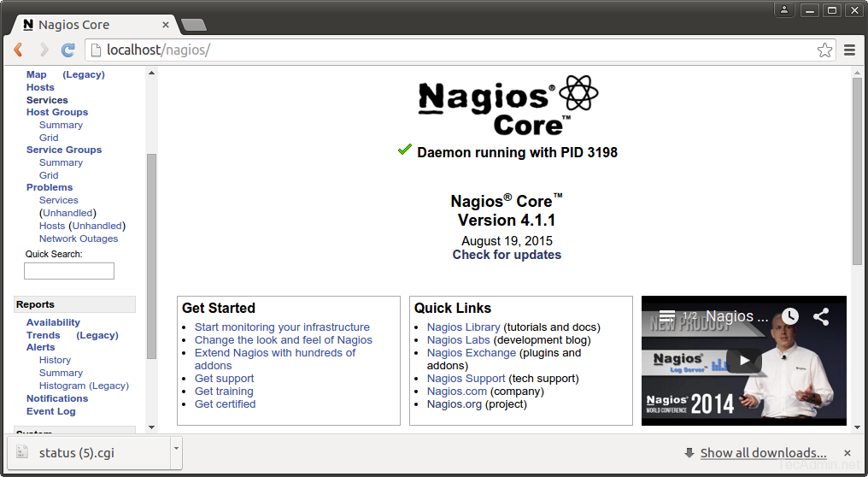
Task: Open the downloaded status (5).cgi file
Action: [87, 452]
